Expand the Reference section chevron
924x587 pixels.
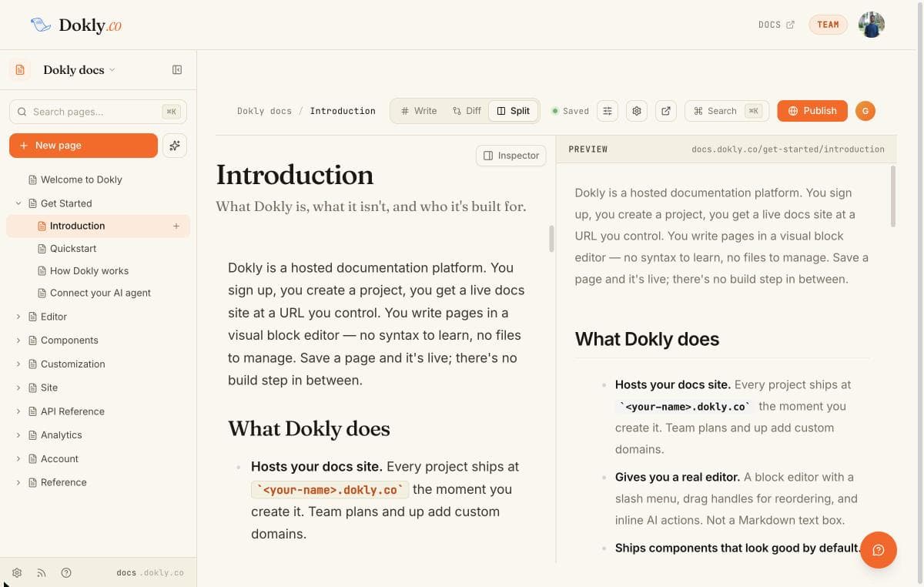click(x=18, y=482)
